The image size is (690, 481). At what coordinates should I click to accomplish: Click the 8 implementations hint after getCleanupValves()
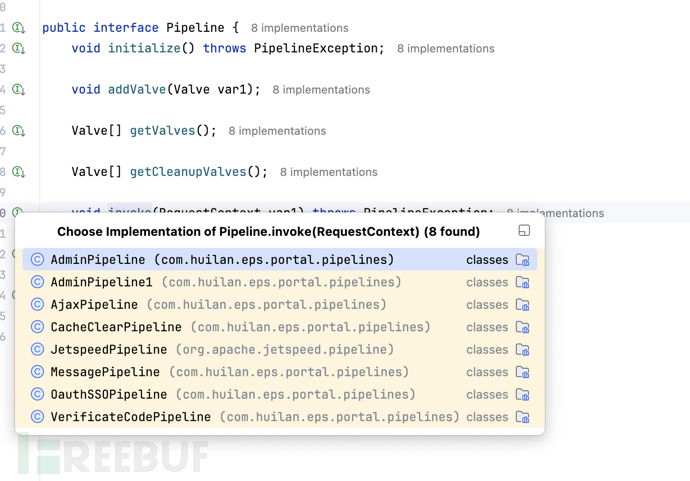(328, 172)
